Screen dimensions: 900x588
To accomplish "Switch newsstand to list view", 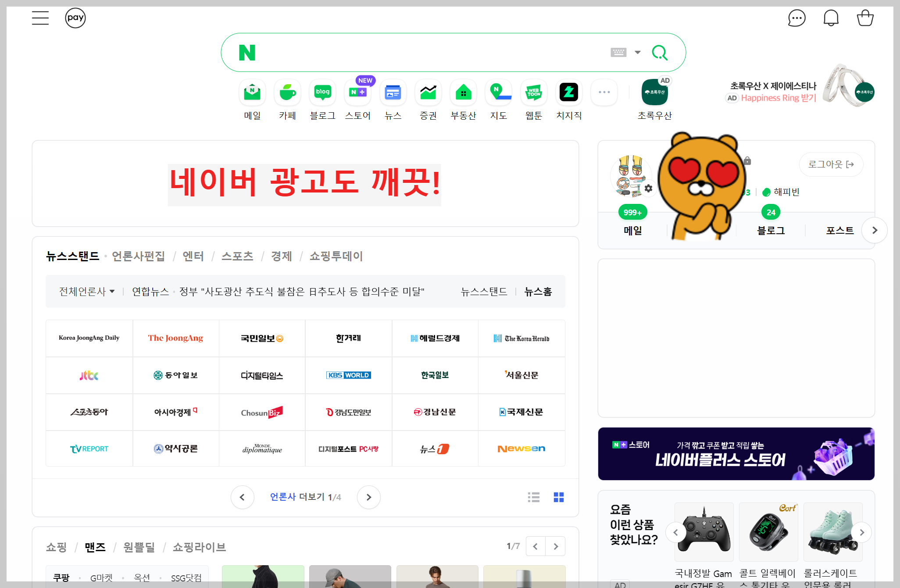I will click(534, 497).
